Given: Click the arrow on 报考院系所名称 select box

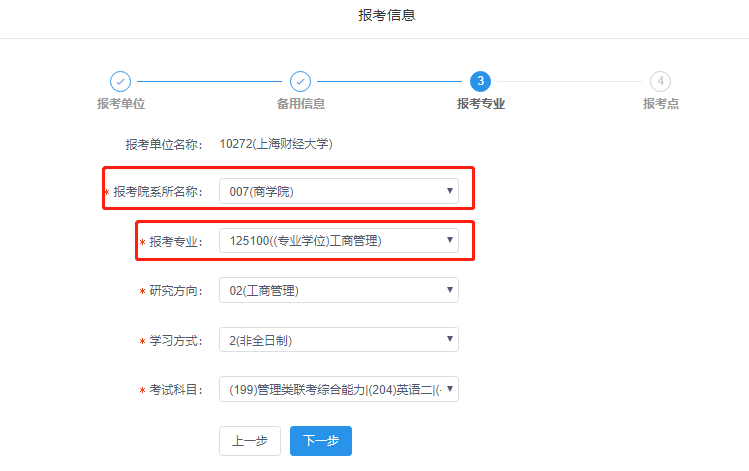Looking at the screenshot, I should tap(450, 191).
